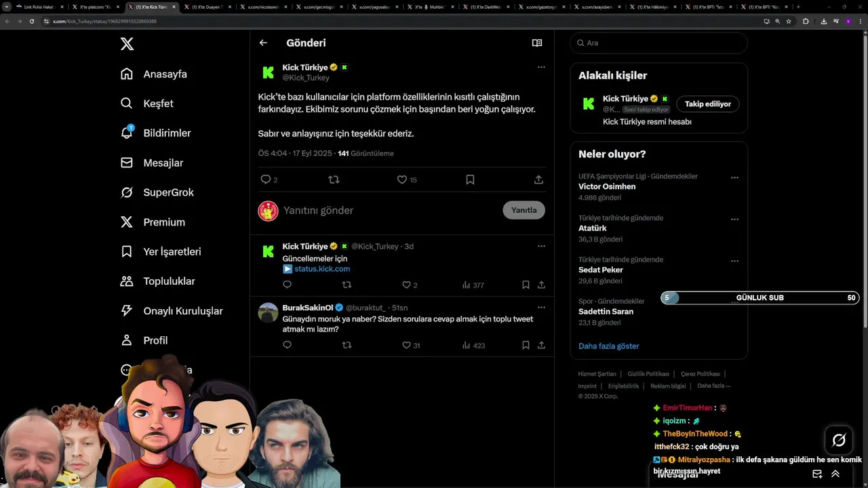Repost the Güncellemeler için post
Screen dimensions: 868x488
tap(347, 285)
